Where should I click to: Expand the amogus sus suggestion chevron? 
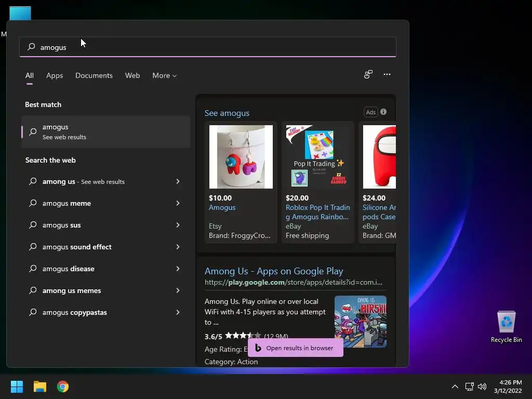pos(178,225)
